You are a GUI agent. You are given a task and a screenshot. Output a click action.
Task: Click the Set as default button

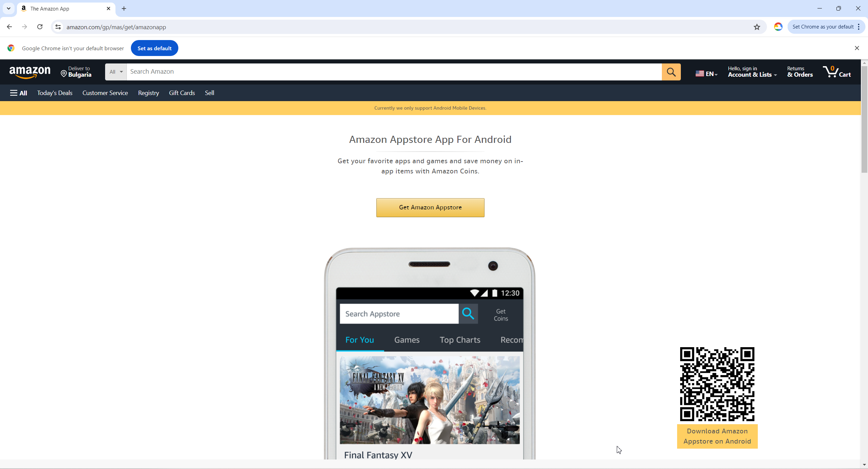coord(154,48)
